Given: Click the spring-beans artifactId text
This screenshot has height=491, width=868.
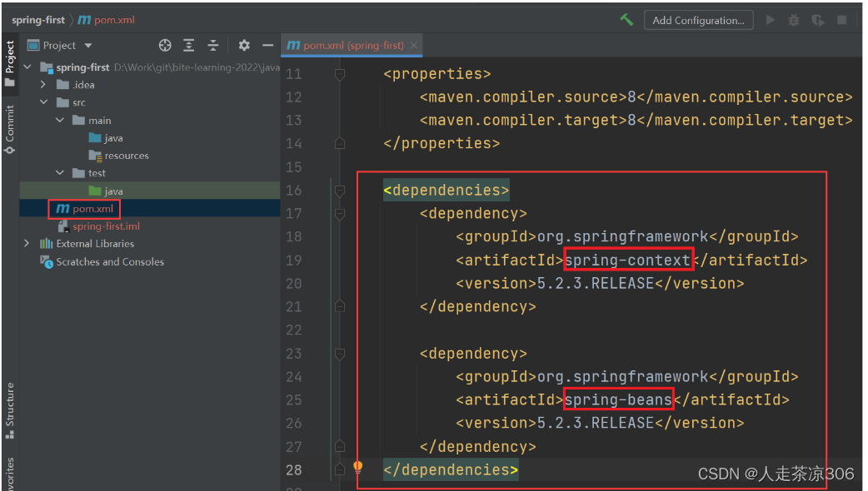Looking at the screenshot, I should click(618, 399).
